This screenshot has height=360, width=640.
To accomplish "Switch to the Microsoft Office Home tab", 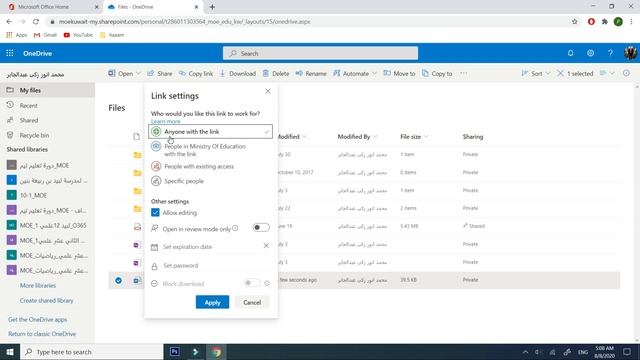I will (52, 7).
